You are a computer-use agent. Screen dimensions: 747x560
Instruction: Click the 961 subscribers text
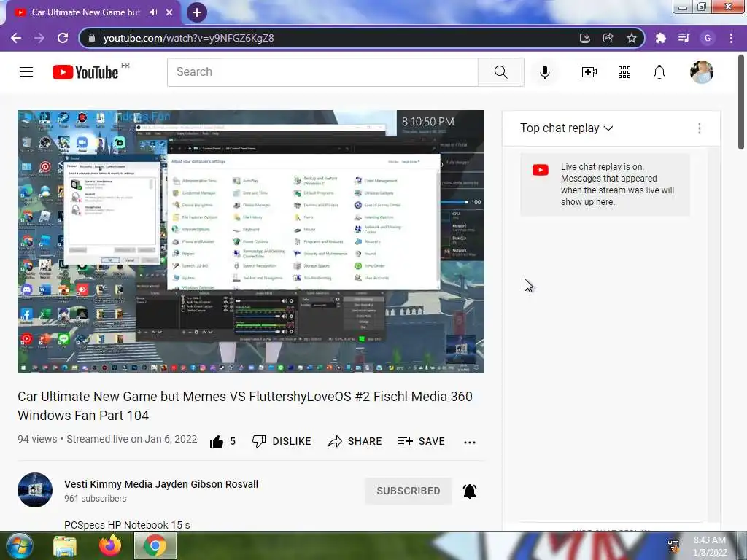point(96,499)
